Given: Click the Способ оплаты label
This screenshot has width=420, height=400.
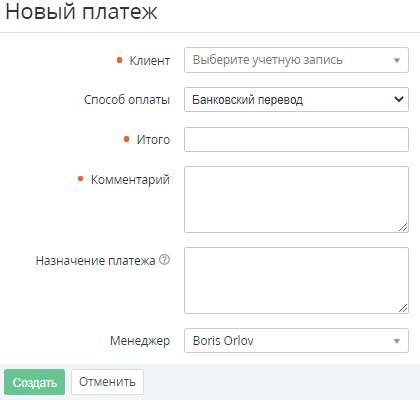Looking at the screenshot, I should click(x=127, y=100).
